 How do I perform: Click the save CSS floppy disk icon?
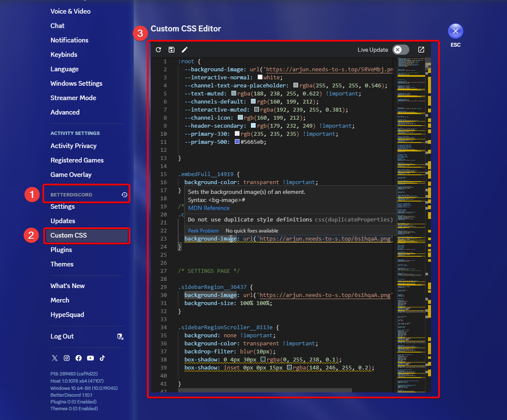coord(172,50)
